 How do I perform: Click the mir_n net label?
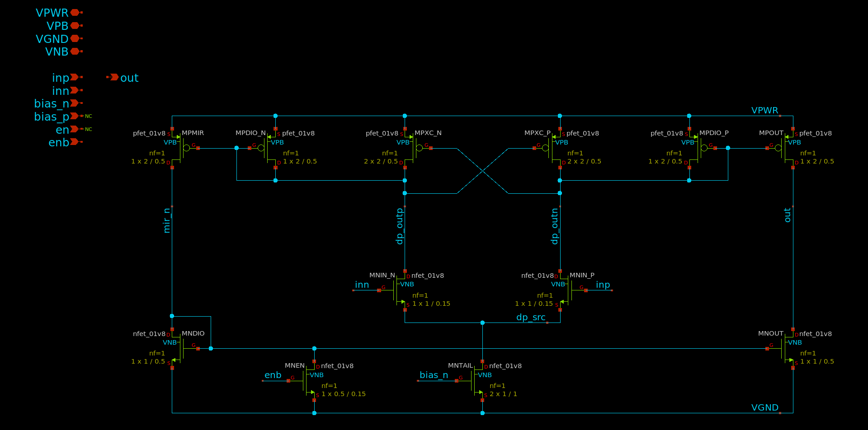tap(167, 220)
